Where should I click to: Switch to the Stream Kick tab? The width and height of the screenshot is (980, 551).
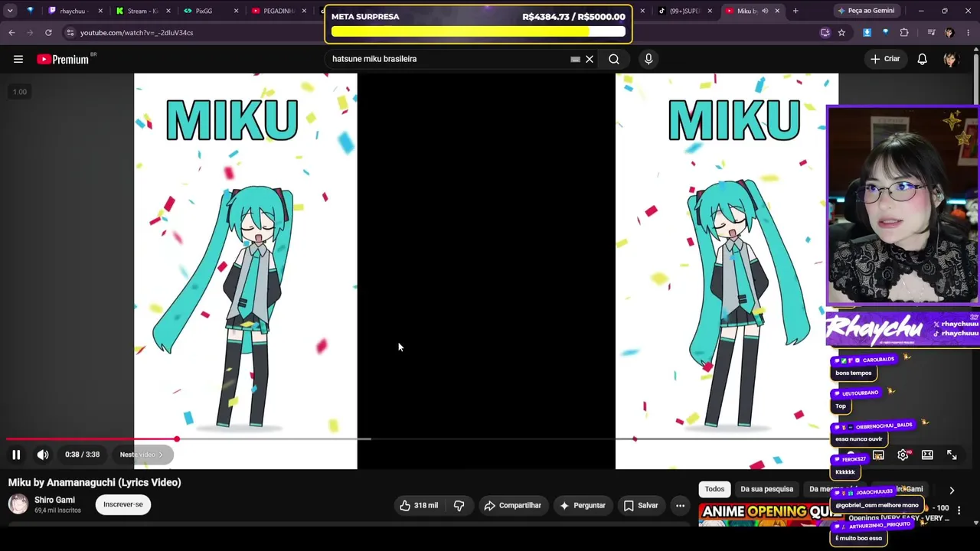point(142,11)
